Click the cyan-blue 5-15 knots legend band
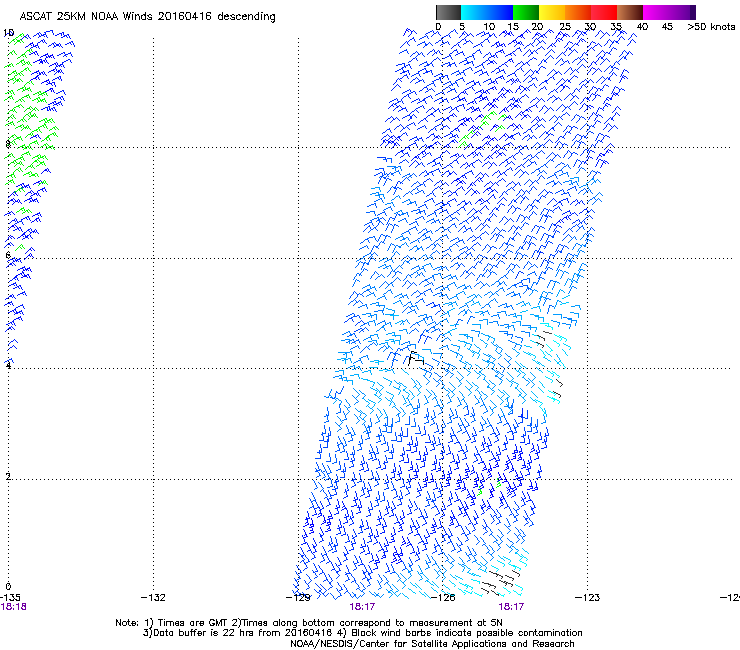The image size is (740, 650). 487,12
